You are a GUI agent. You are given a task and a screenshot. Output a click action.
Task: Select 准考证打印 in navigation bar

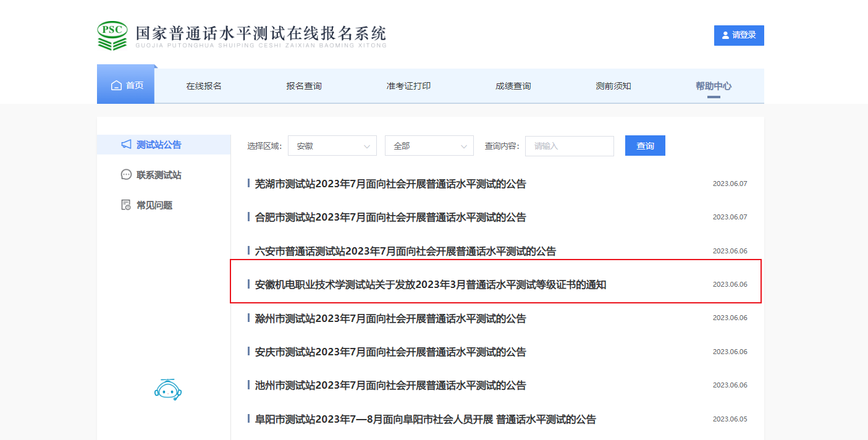408,86
